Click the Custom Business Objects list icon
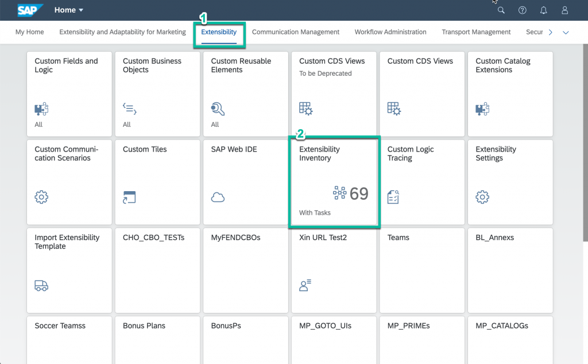Image resolution: width=588 pixels, height=364 pixels. pyautogui.click(x=130, y=109)
